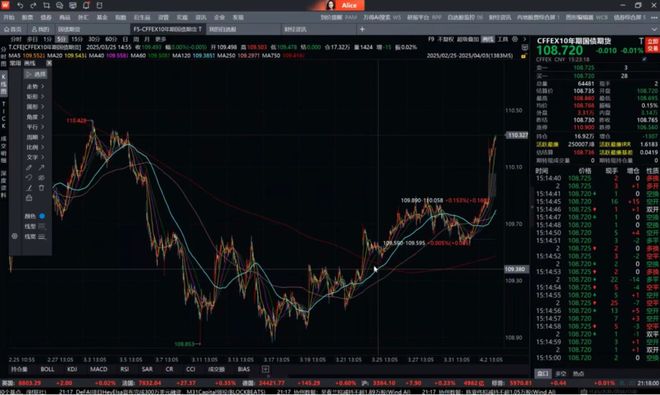Click the undo arrow in the title bar

[20, 5]
